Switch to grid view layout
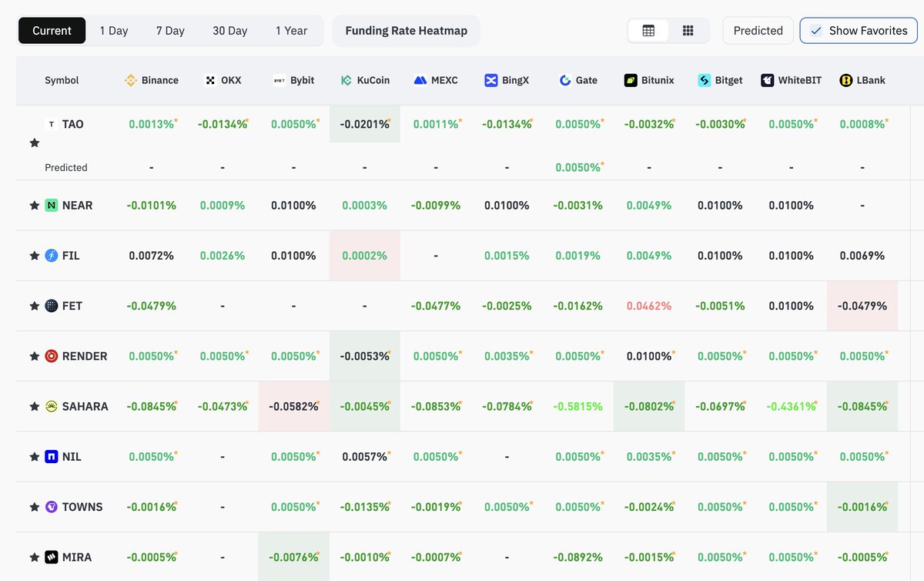This screenshot has height=581, width=924. pos(688,31)
